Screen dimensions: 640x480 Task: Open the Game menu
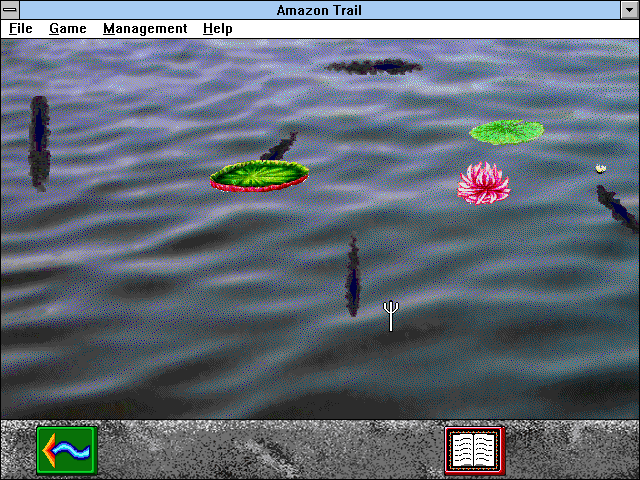(x=68, y=29)
